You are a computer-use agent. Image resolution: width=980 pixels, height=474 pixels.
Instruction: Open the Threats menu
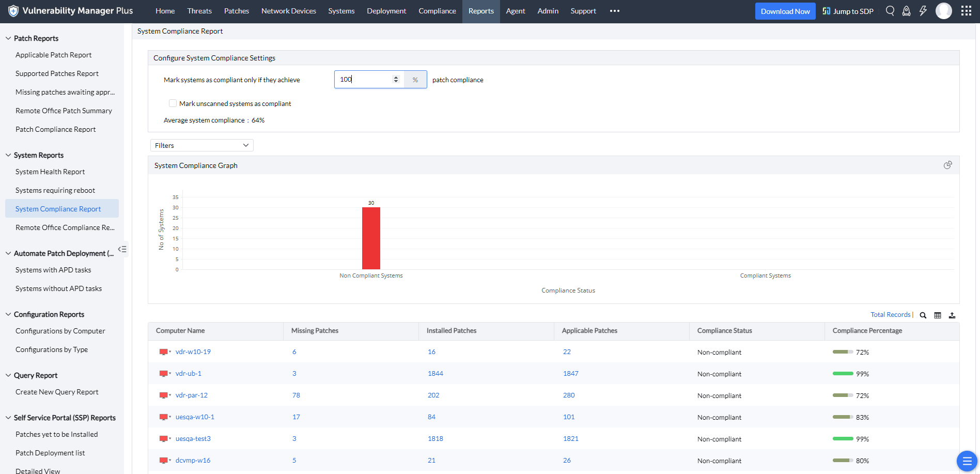point(199,11)
